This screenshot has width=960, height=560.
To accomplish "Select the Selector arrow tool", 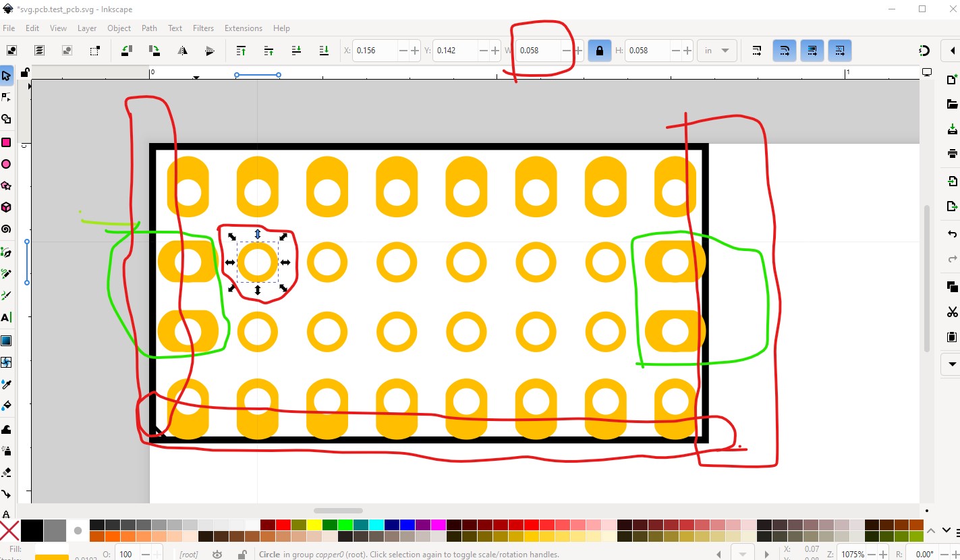I will click(x=6, y=76).
